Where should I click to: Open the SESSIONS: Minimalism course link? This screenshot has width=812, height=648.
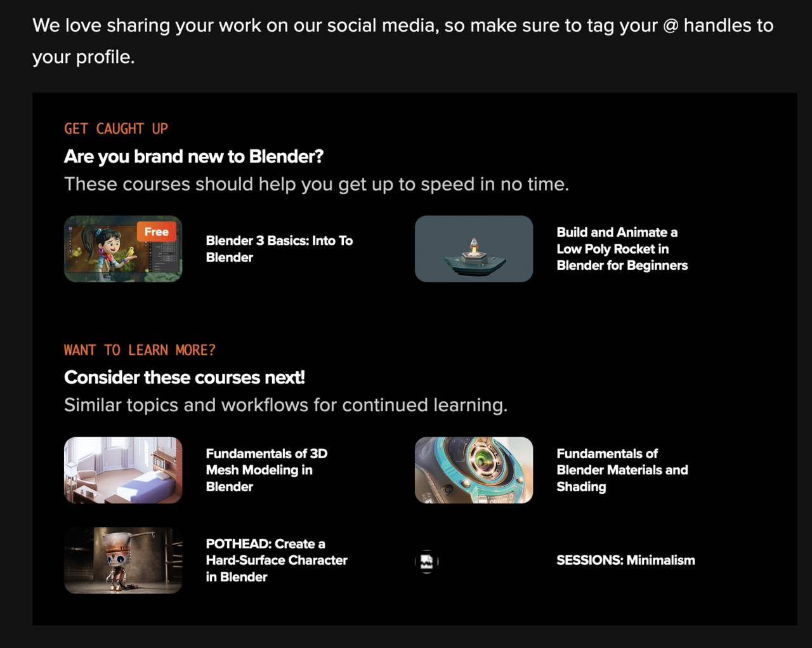(x=625, y=560)
